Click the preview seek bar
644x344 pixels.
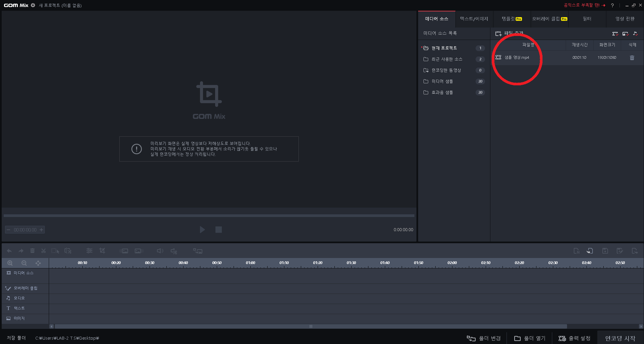click(209, 216)
